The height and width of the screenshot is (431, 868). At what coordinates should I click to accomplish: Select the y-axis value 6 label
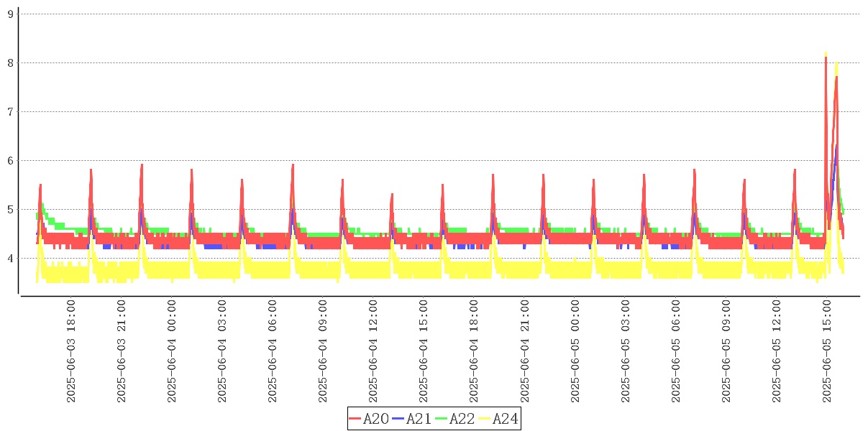click(10, 160)
